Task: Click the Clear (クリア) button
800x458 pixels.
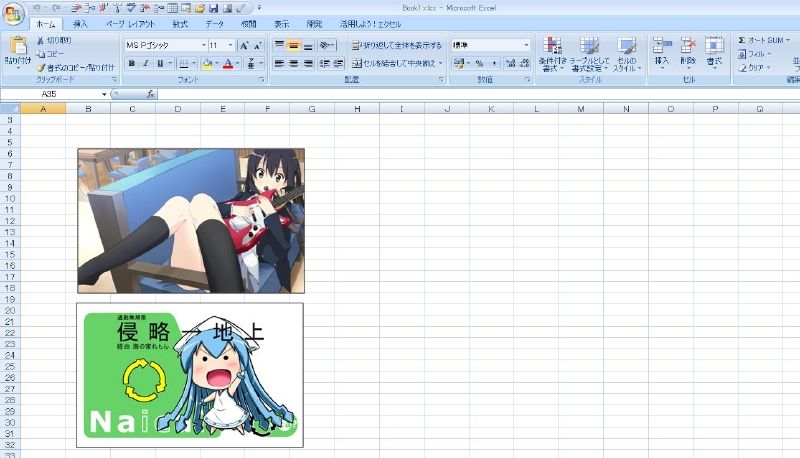Action: click(754, 67)
